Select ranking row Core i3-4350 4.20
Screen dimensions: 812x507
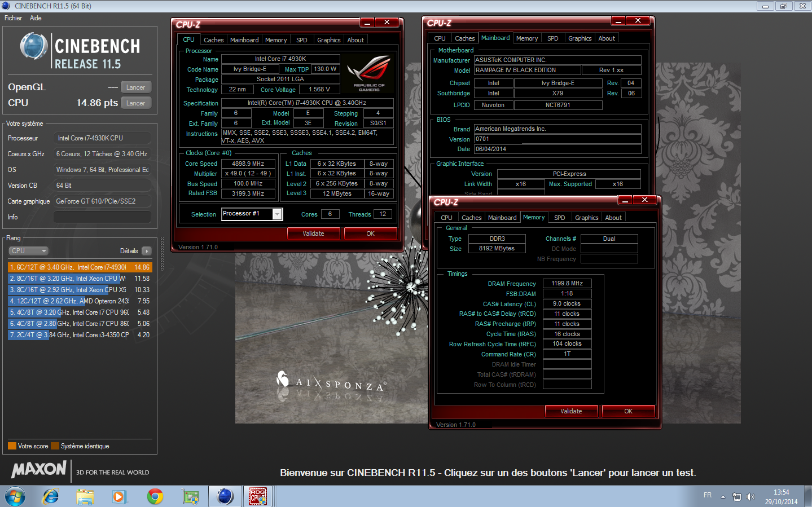pyautogui.click(x=80, y=335)
